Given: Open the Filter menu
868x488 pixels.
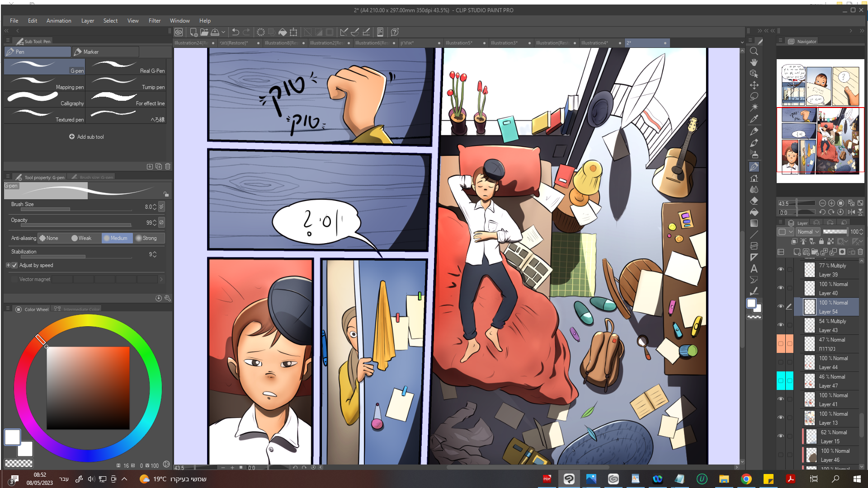Looking at the screenshot, I should [154, 21].
